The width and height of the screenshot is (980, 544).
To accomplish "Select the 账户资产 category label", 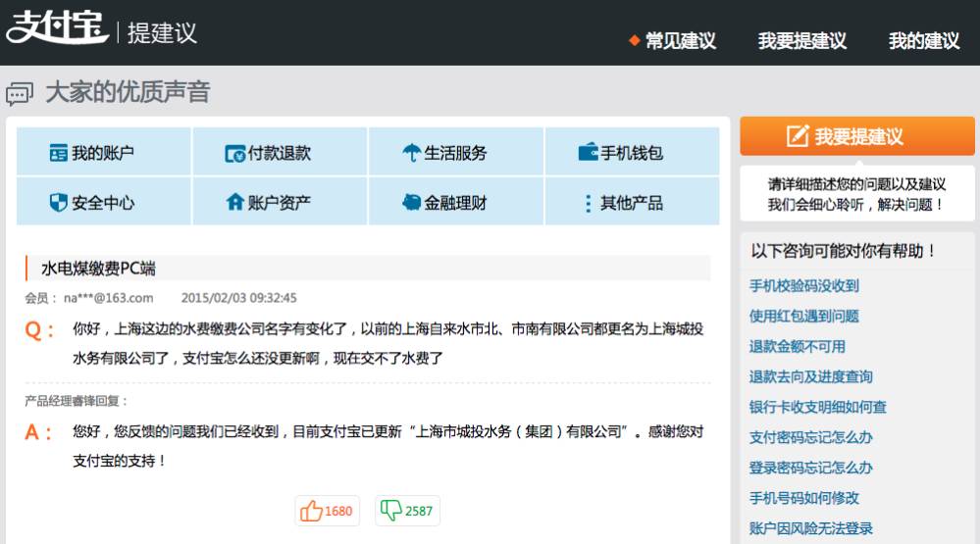I will pos(279,202).
